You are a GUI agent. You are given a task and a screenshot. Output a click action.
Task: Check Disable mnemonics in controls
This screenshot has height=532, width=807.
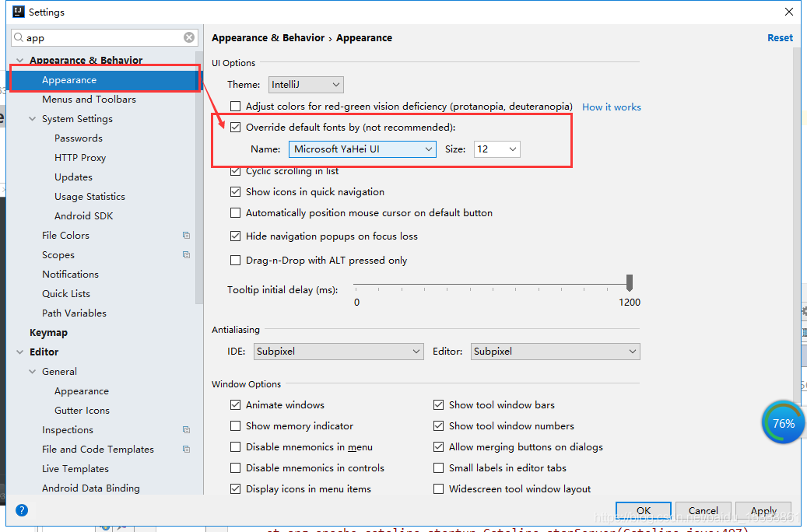click(x=235, y=467)
